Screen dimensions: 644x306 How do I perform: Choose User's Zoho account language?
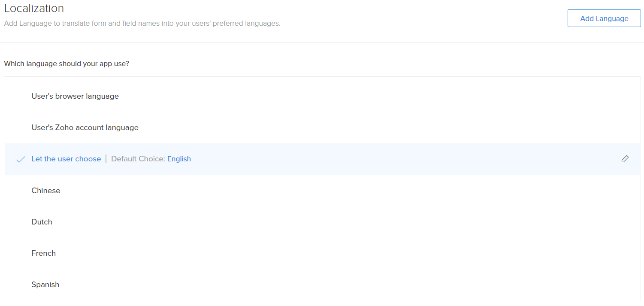coord(85,128)
